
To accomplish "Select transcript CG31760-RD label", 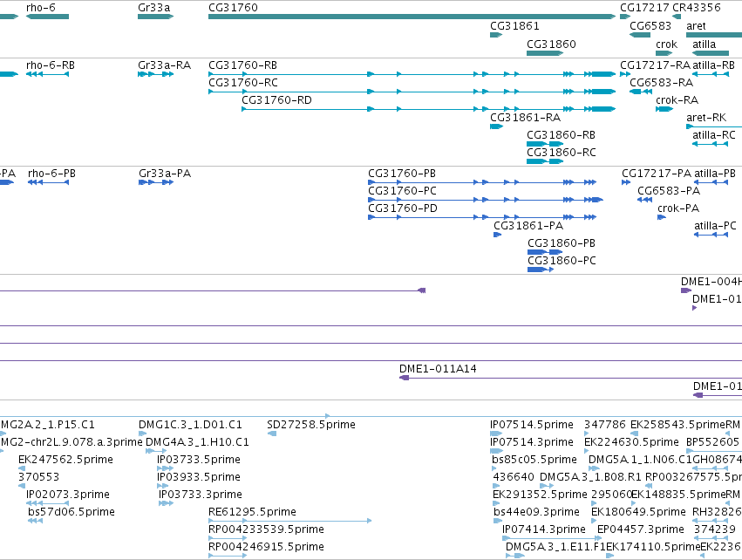I will [276, 100].
